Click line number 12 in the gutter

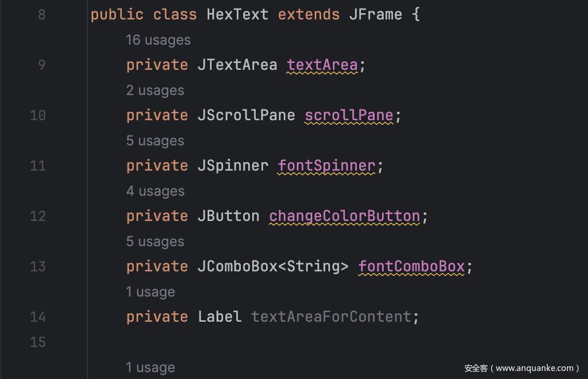(38, 216)
